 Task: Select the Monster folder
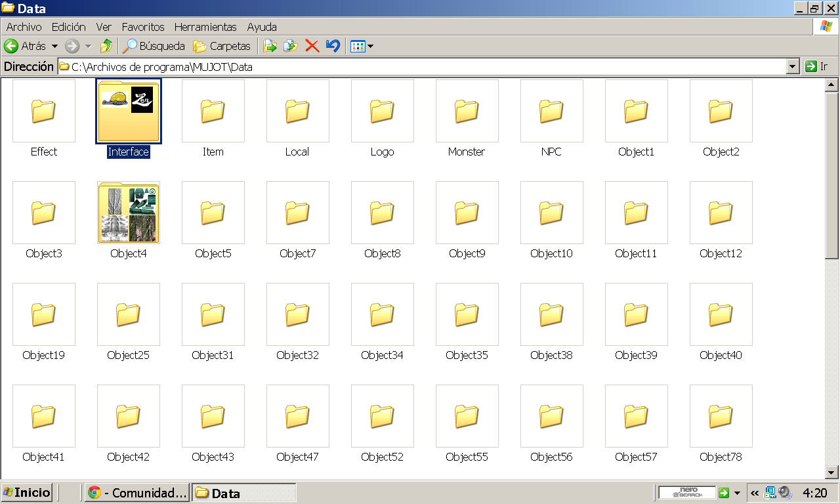coord(467,112)
